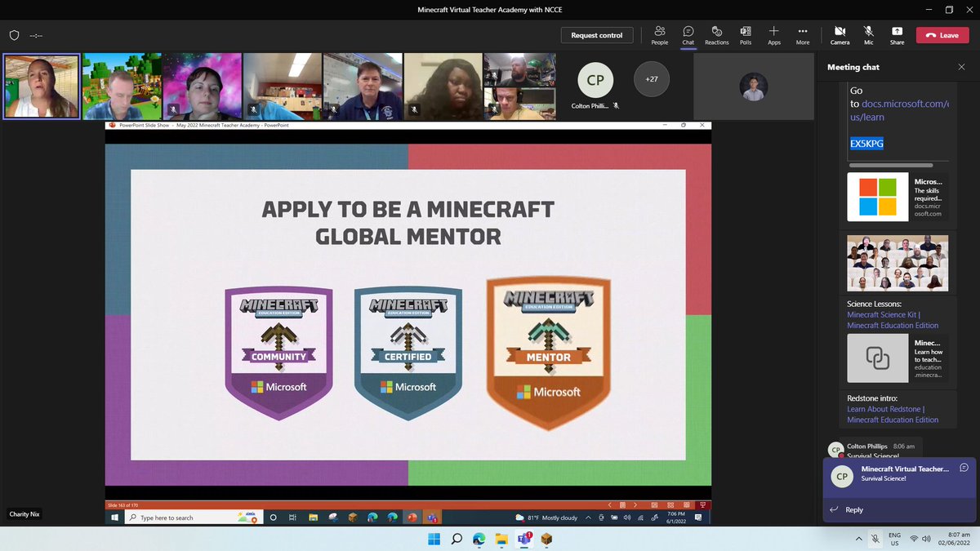Close the Meeting chat panel

pyautogui.click(x=961, y=67)
